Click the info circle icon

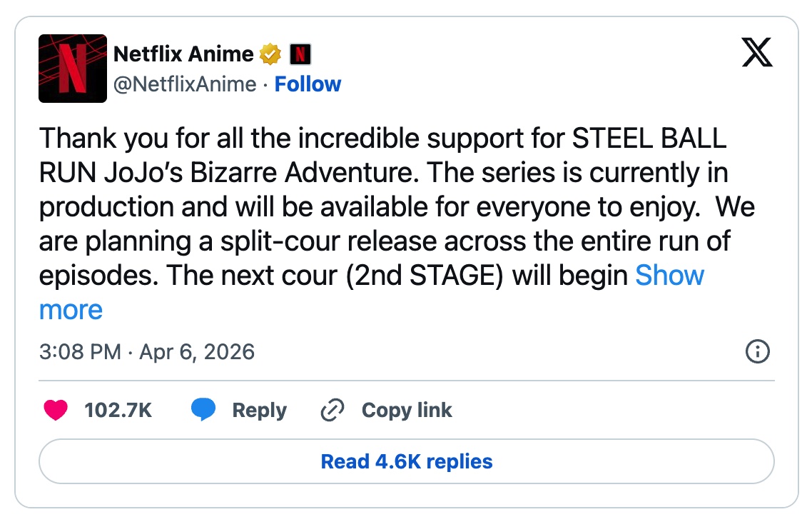coord(756,351)
